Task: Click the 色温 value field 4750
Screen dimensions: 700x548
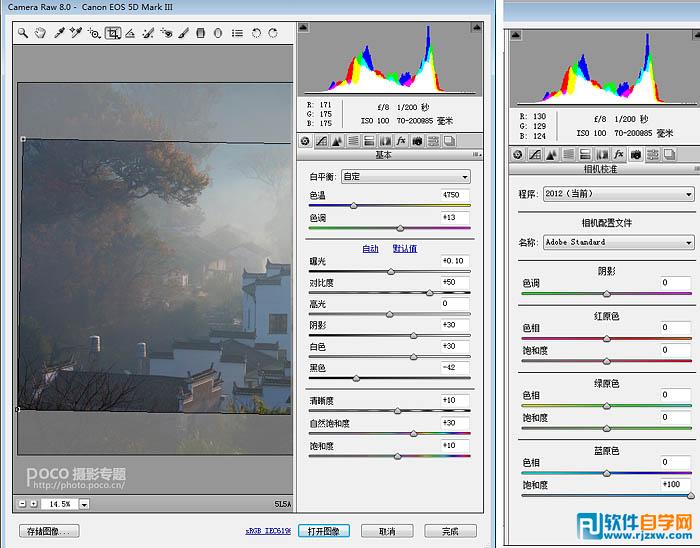Action: point(455,195)
